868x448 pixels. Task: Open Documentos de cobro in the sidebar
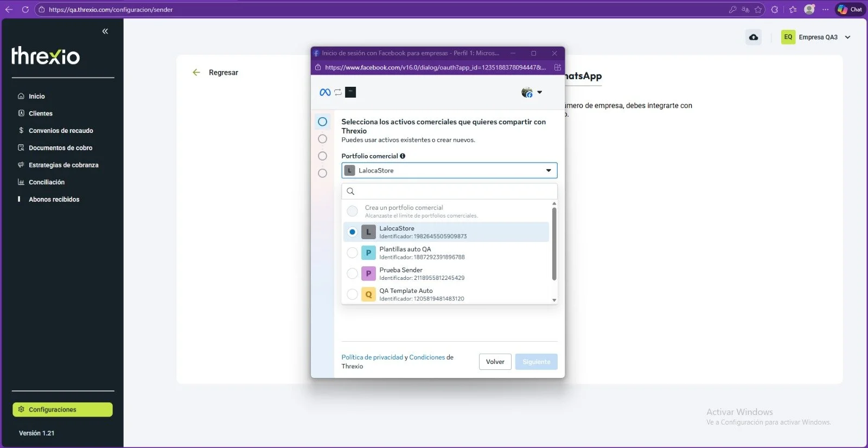(x=61, y=148)
